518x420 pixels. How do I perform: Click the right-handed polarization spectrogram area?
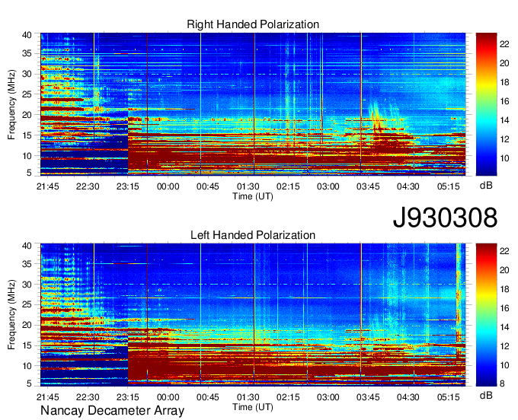click(253, 104)
